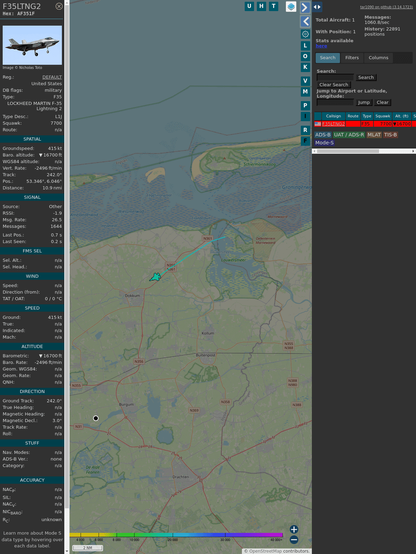Click the U map toggle button
This screenshot has height=554, width=416.
(249, 6)
